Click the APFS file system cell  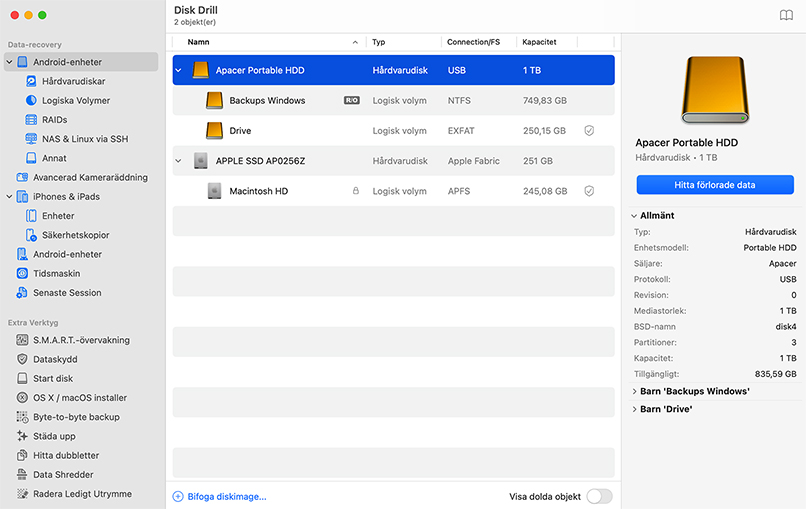(x=459, y=191)
